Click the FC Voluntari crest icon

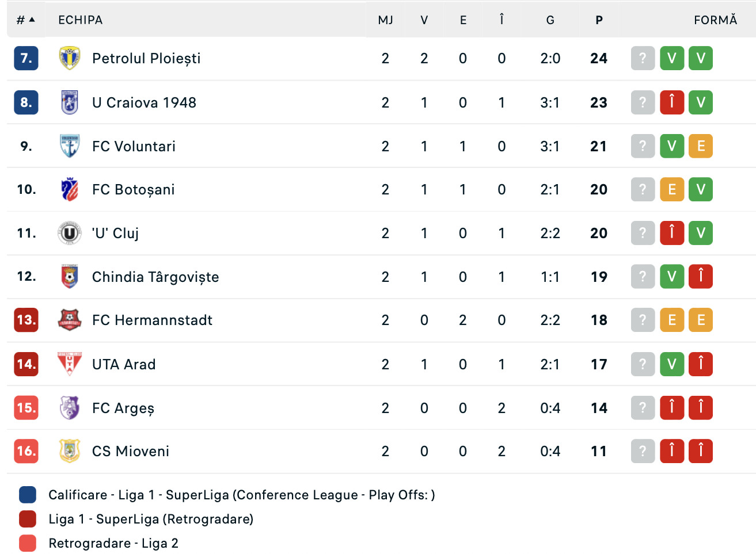point(70,146)
